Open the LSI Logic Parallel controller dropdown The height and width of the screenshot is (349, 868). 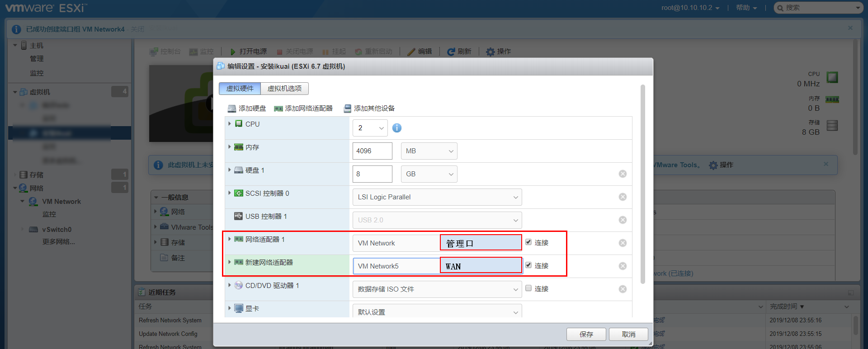point(437,197)
